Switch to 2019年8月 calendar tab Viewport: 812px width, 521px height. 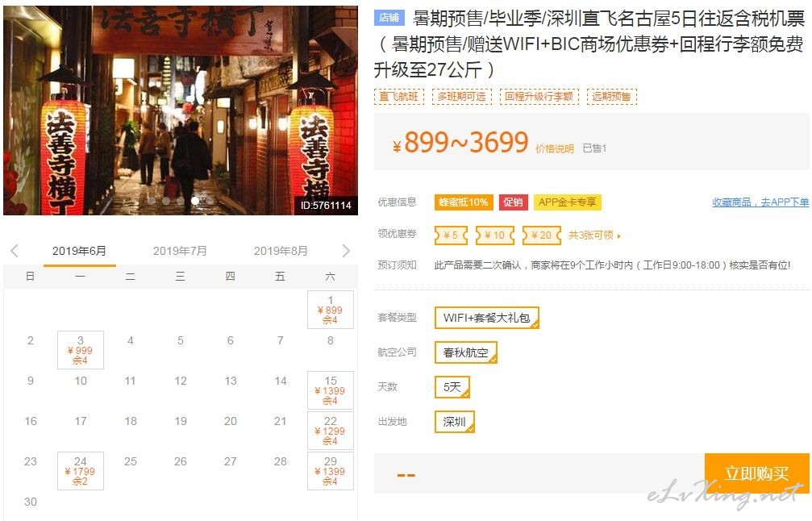click(x=281, y=251)
